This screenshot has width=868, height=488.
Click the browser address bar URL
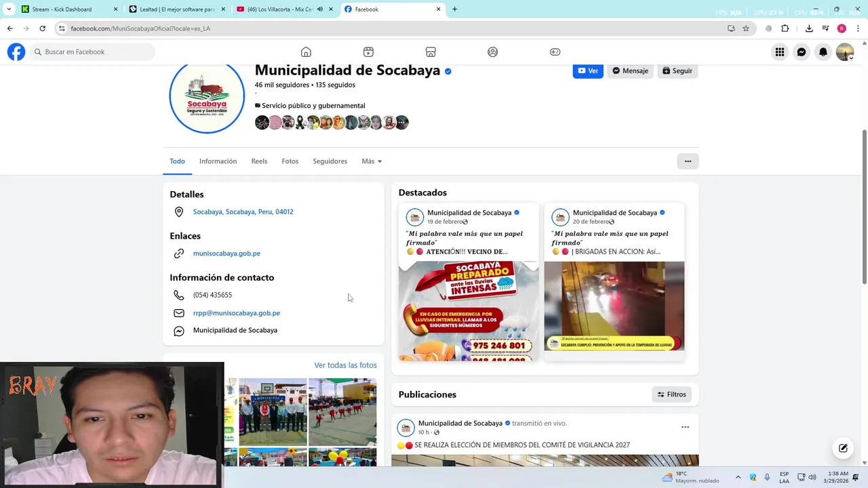point(140,28)
